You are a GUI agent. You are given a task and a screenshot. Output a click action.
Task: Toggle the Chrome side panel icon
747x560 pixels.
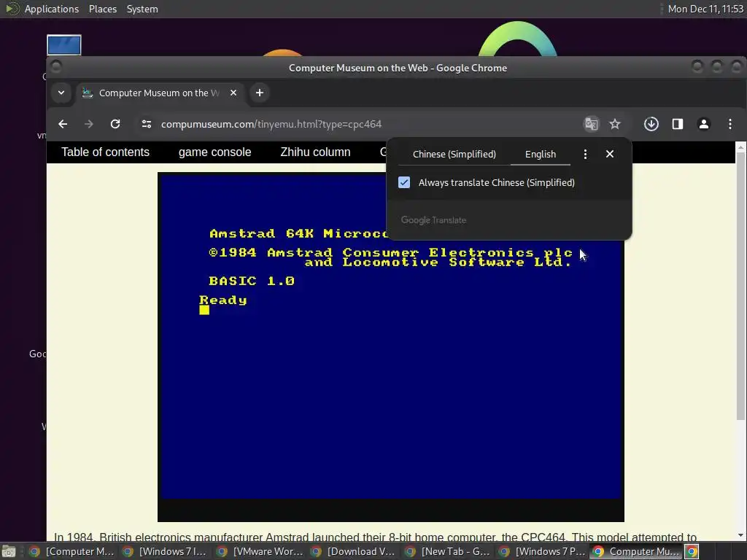pos(678,124)
